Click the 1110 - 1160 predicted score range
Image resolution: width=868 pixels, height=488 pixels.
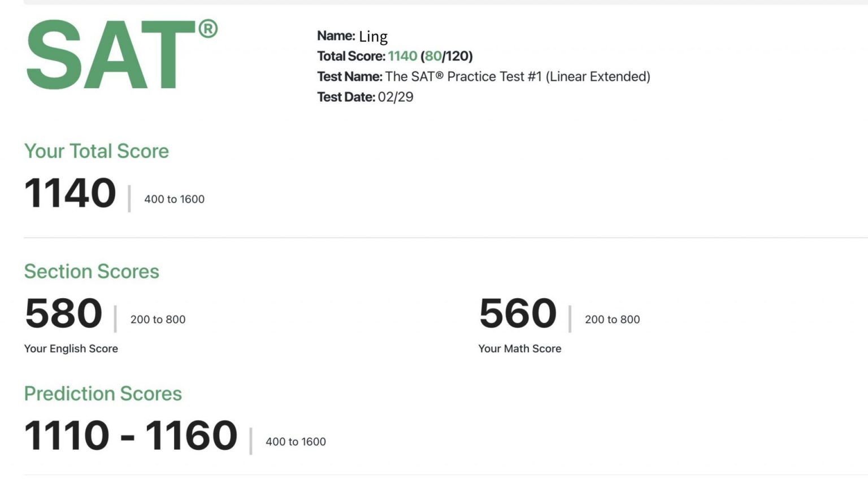click(x=131, y=435)
